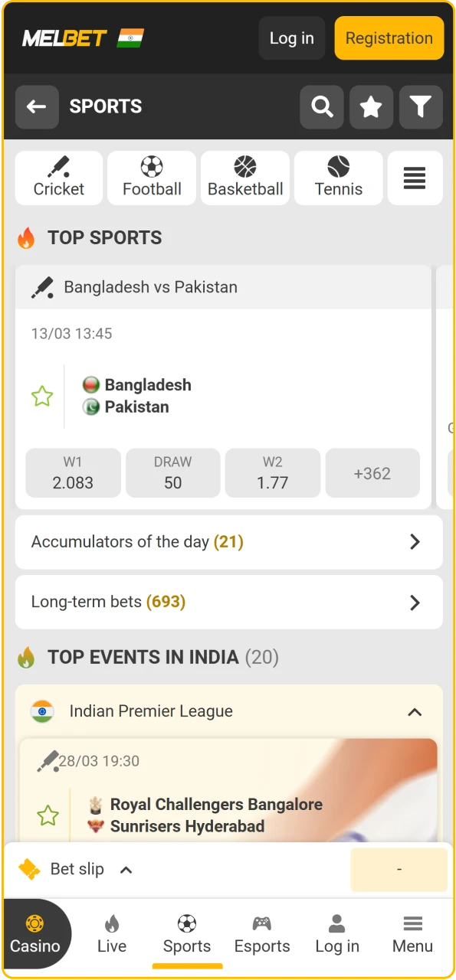Open the Casino section in bottom navigation
This screenshot has height=980, width=456.
click(33, 934)
